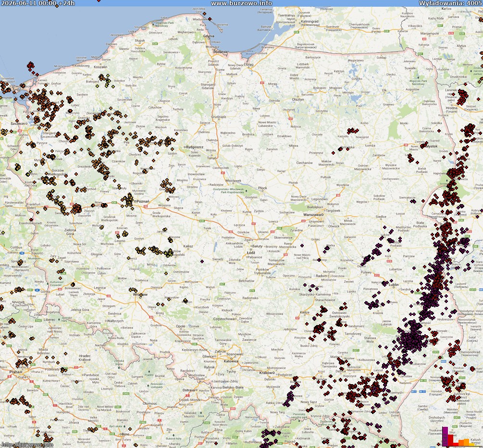Viewport: 483px width, 448px height.
Task: Click the Cottbus city label
Action: point(16,247)
